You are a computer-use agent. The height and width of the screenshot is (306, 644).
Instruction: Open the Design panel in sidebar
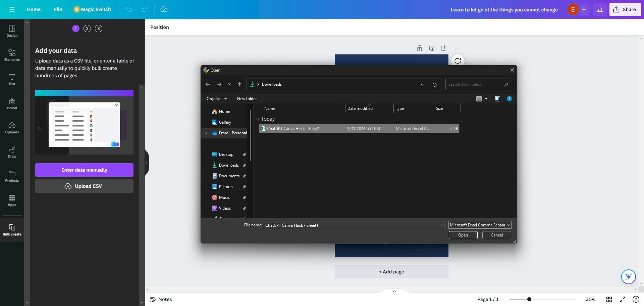12,31
